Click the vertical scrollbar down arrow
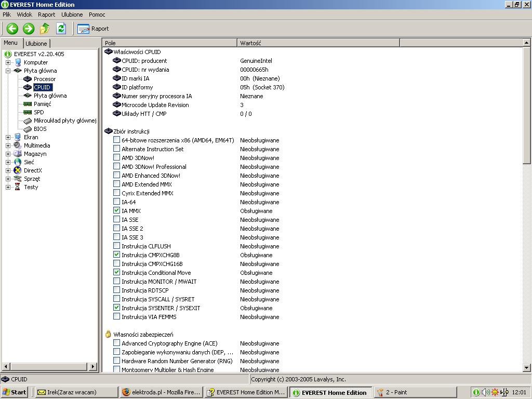Viewport: 532px width, 399px height. [x=527, y=367]
